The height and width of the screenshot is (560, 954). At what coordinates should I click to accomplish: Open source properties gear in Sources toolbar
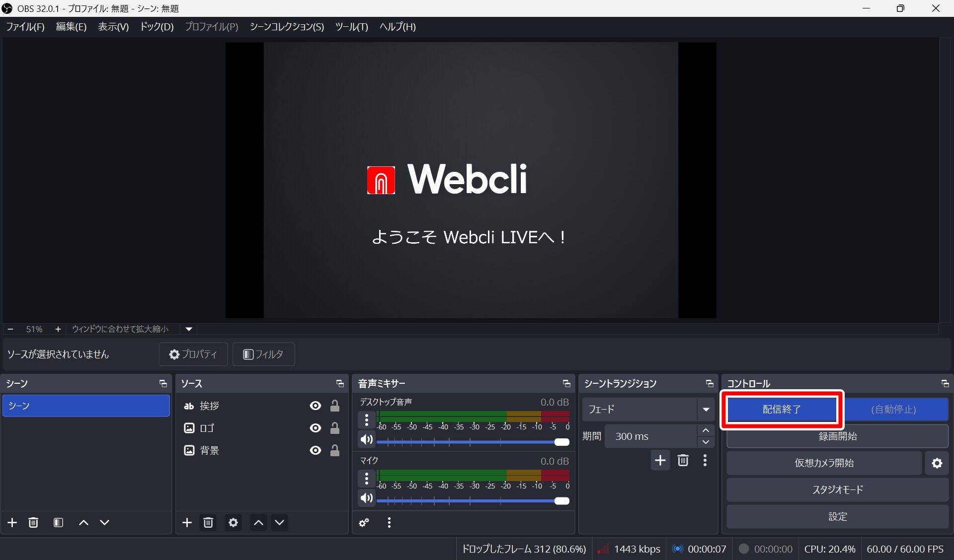(x=233, y=522)
